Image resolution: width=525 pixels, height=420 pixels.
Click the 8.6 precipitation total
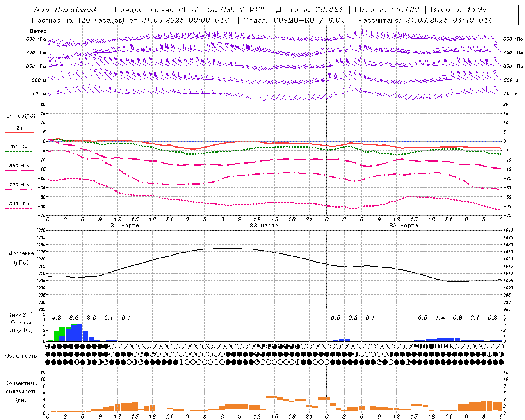pos(74,318)
